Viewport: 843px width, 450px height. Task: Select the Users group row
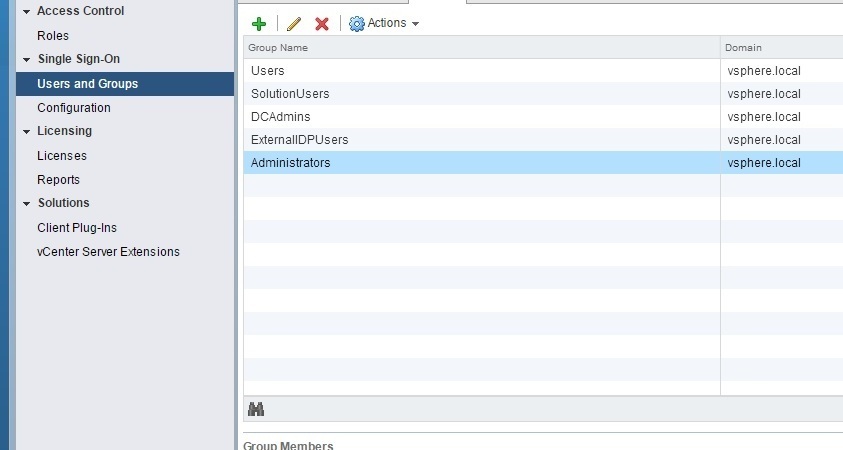[543, 70]
